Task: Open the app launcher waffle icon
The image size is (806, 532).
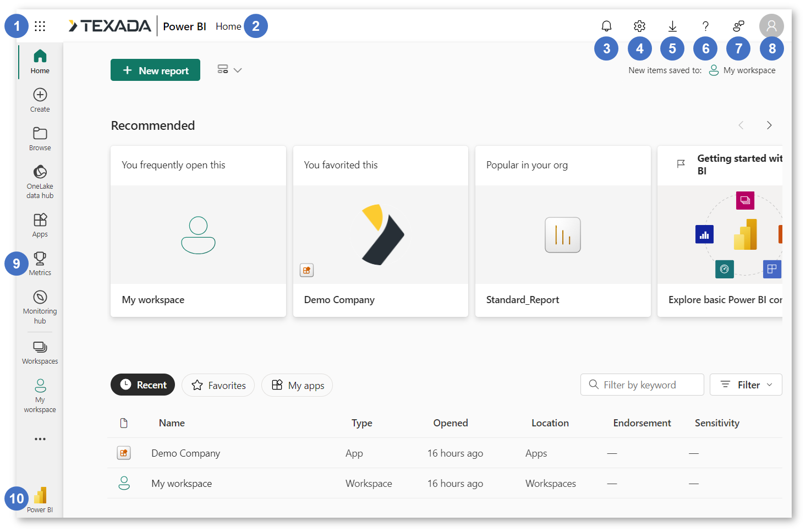Action: [40, 26]
